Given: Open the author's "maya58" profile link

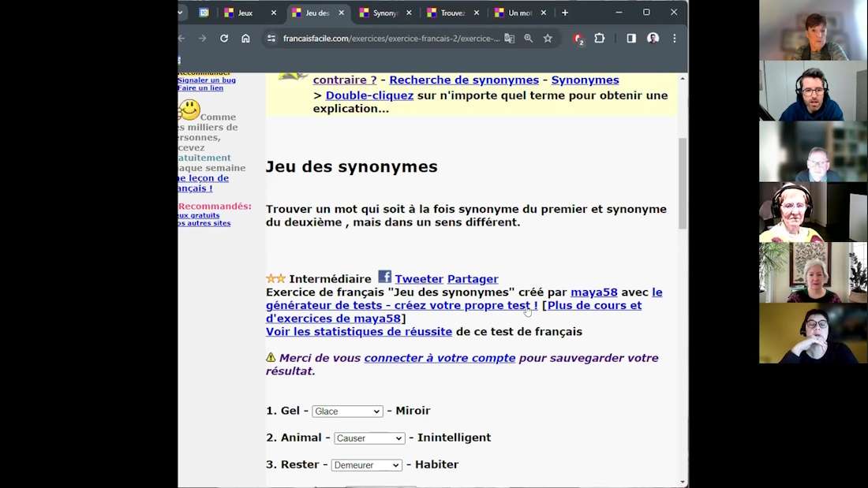Looking at the screenshot, I should coord(594,292).
